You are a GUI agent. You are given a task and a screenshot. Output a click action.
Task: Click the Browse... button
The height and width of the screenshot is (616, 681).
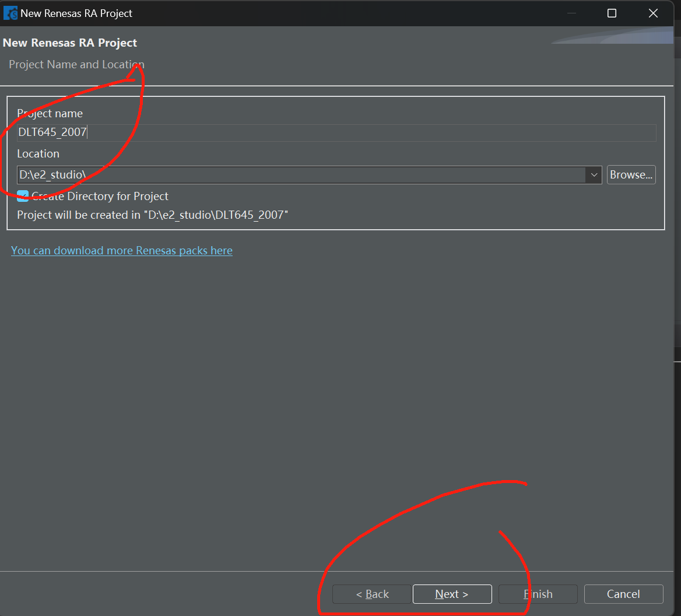coord(631,174)
